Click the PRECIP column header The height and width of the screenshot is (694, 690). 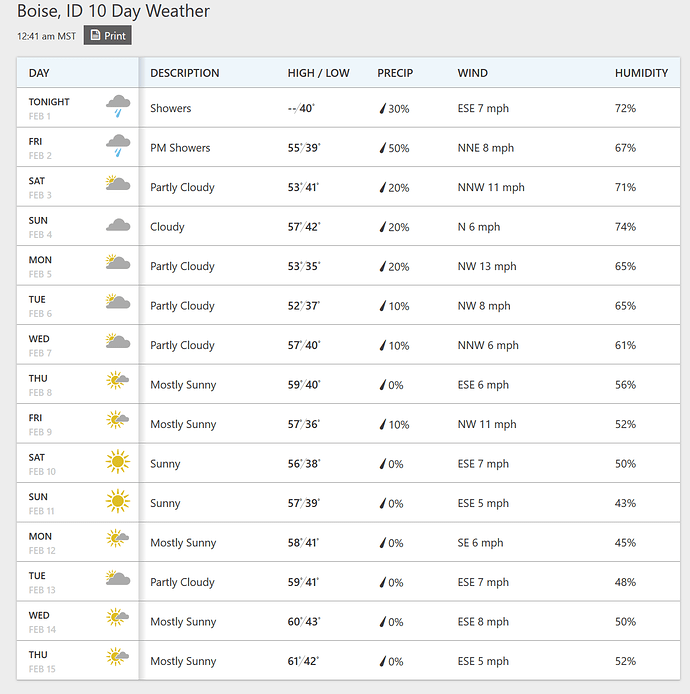pyautogui.click(x=395, y=73)
